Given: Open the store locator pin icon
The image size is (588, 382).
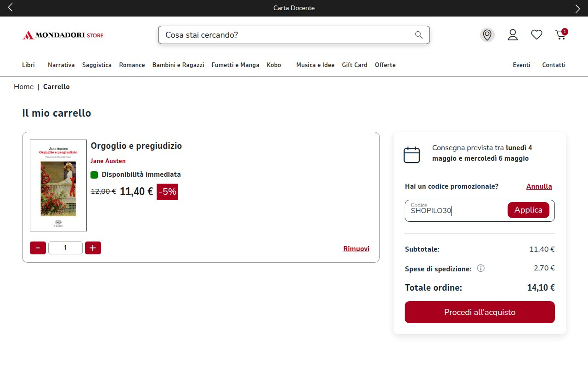Looking at the screenshot, I should click(487, 35).
